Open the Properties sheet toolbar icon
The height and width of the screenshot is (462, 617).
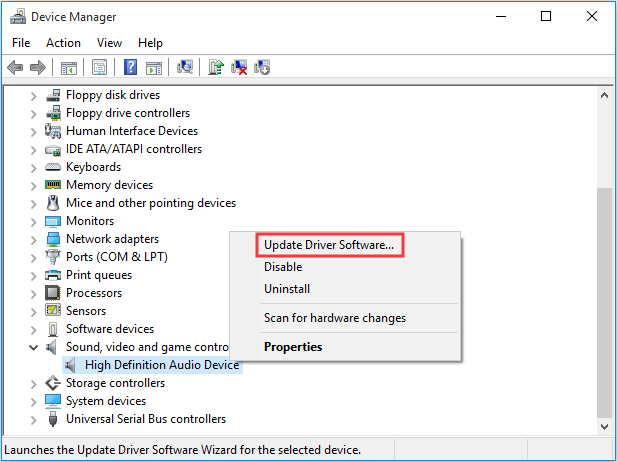click(100, 67)
